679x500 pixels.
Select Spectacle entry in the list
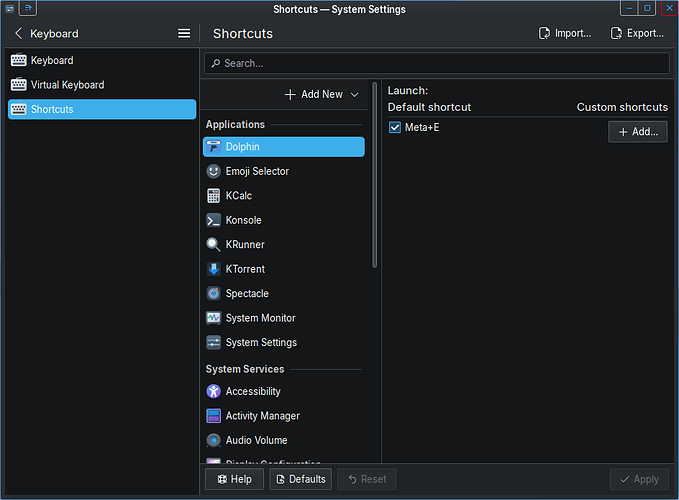[284, 294]
